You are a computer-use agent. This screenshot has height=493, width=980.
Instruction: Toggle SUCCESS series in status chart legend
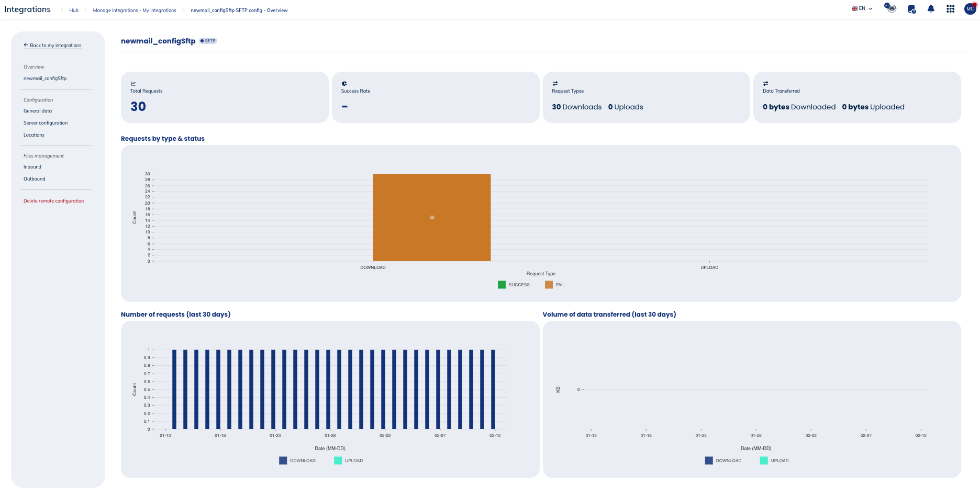pyautogui.click(x=514, y=285)
